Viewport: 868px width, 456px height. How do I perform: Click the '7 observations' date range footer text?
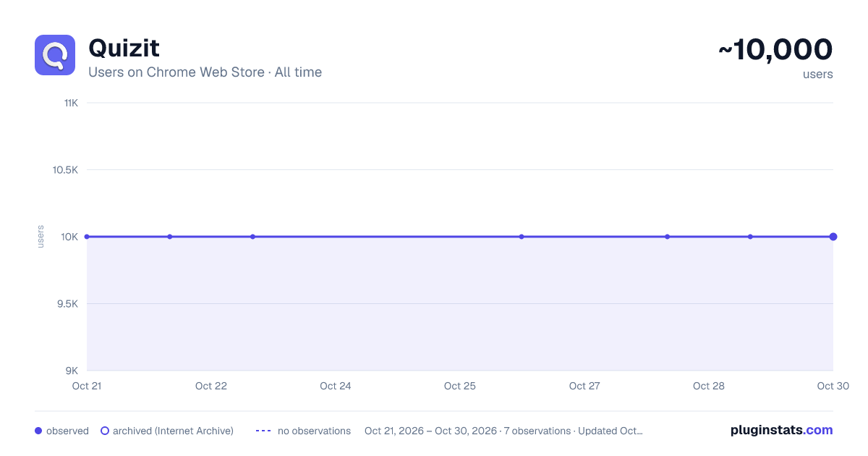[503, 431]
